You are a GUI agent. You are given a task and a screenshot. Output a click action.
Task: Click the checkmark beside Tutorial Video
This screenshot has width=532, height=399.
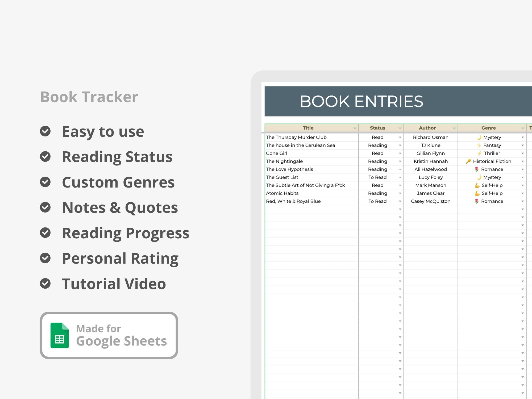(45, 284)
